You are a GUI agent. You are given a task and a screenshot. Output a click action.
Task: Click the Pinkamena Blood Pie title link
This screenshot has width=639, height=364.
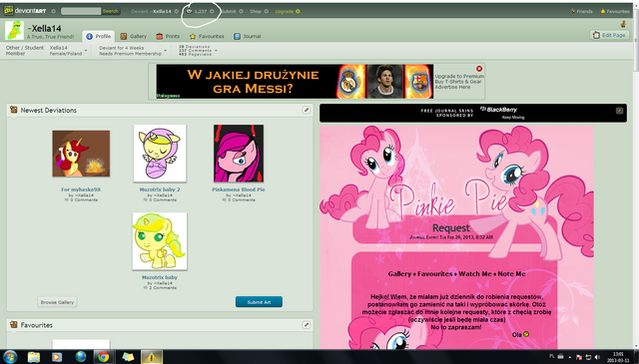click(239, 189)
